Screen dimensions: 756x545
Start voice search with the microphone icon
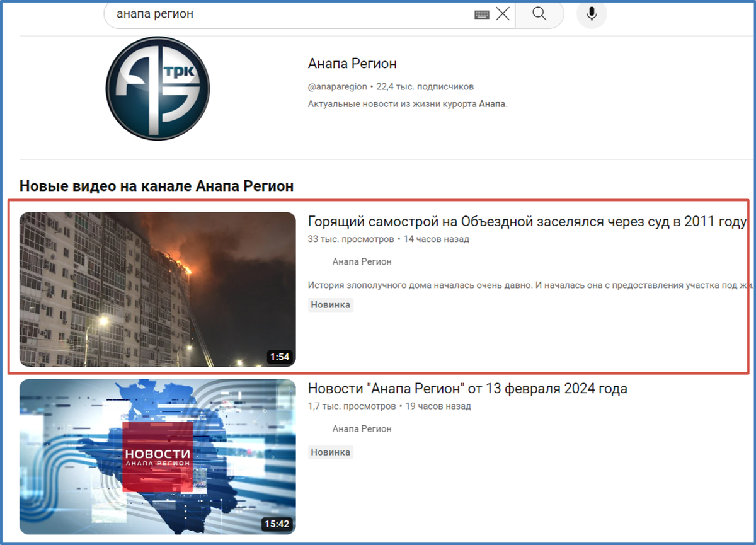(x=592, y=14)
